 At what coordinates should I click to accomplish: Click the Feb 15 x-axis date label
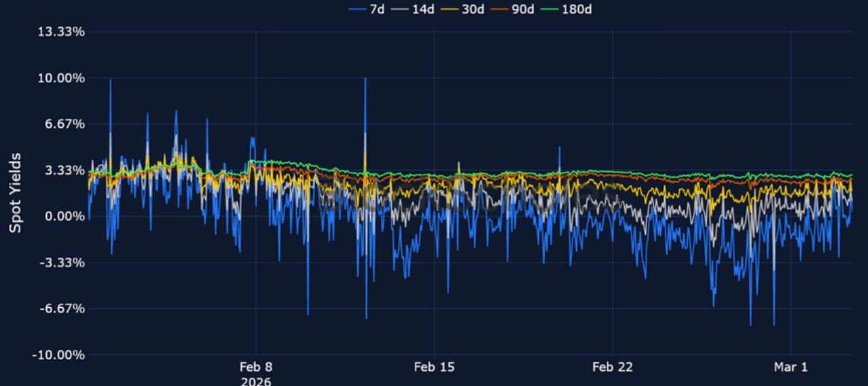pyautogui.click(x=434, y=367)
